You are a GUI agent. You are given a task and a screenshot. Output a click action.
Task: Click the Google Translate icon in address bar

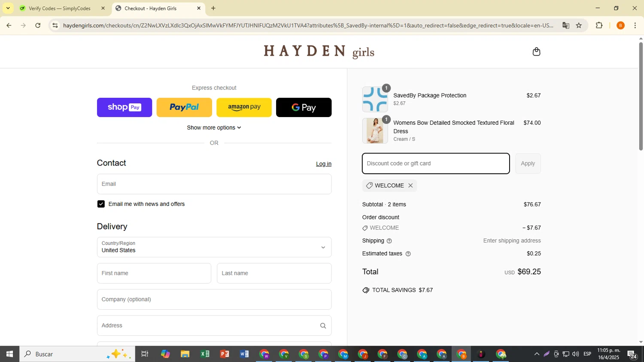566,25
